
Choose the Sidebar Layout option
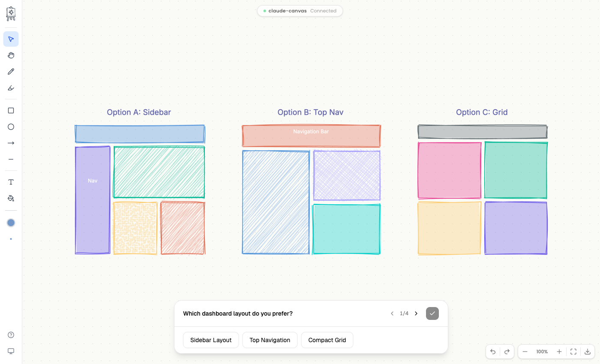pyautogui.click(x=211, y=340)
